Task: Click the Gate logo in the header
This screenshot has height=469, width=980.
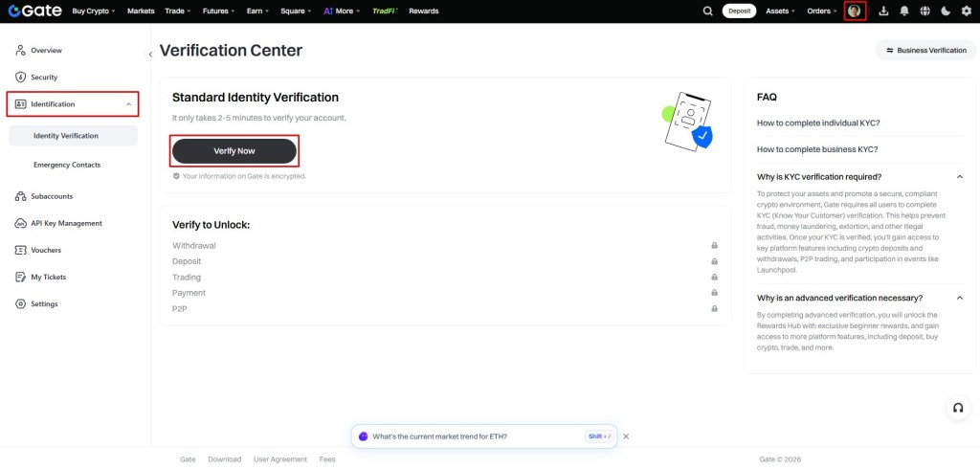Action: 35,11
